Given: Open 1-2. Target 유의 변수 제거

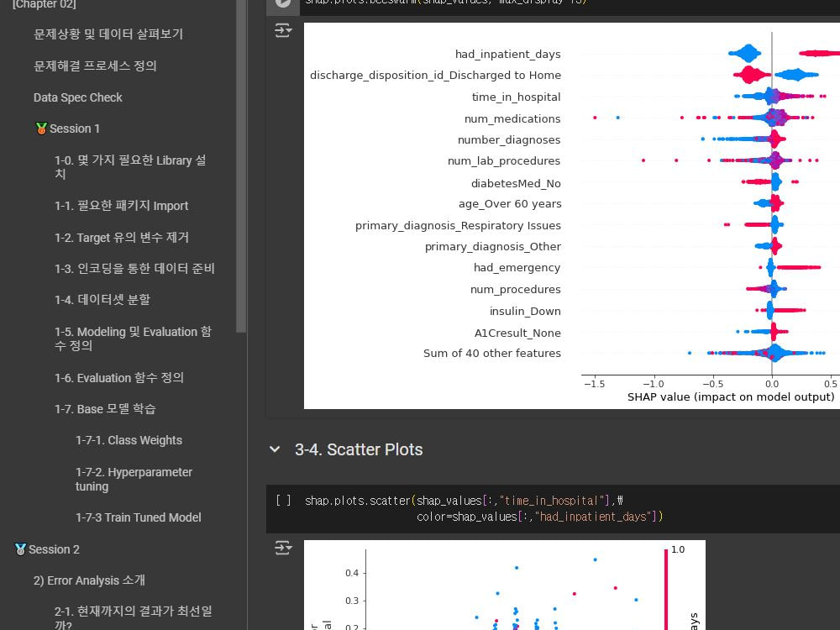Looking at the screenshot, I should pyautogui.click(x=122, y=238).
